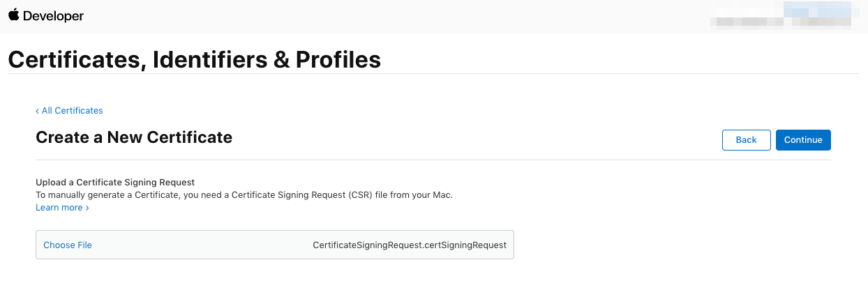Click the Apple logo icon
The image size is (868, 299).
14,15
